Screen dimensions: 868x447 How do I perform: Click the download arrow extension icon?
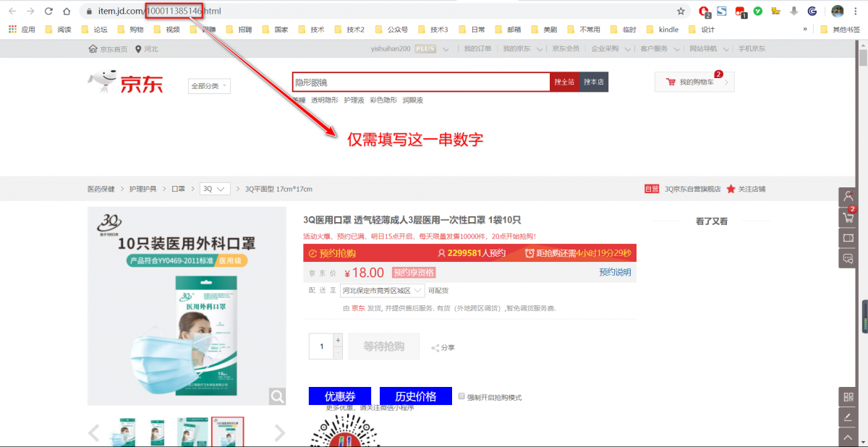(x=794, y=11)
